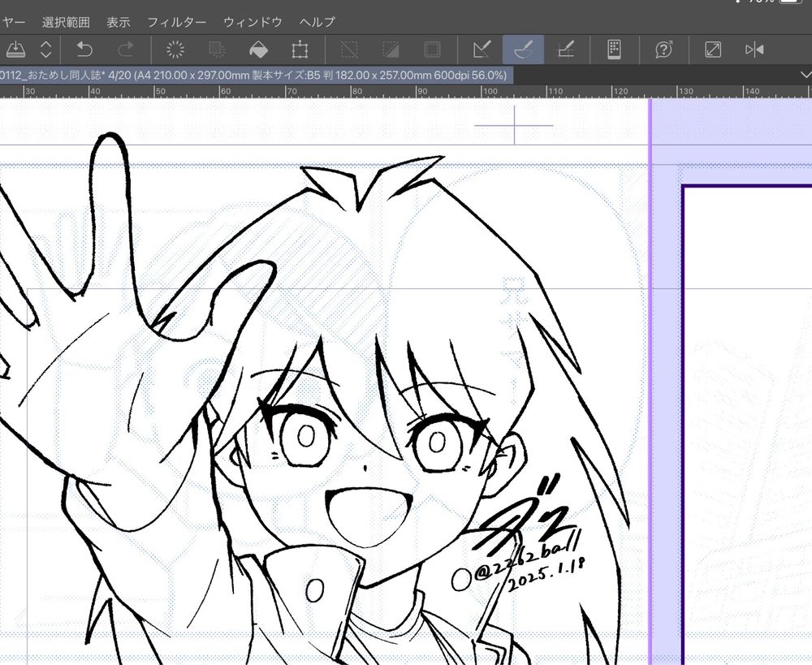
Task: Open the 選択範囲 menu
Action: [x=66, y=22]
